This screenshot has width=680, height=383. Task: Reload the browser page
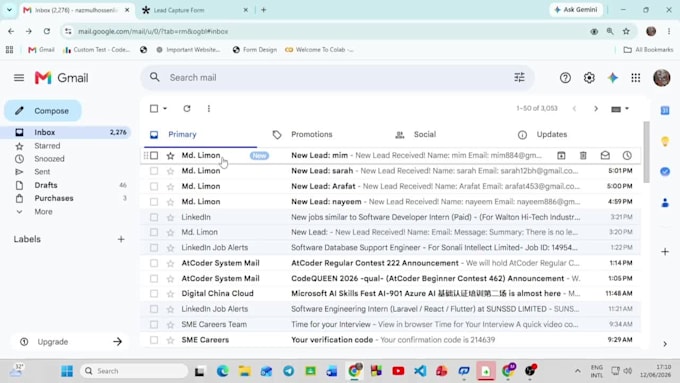pyautogui.click(x=46, y=31)
